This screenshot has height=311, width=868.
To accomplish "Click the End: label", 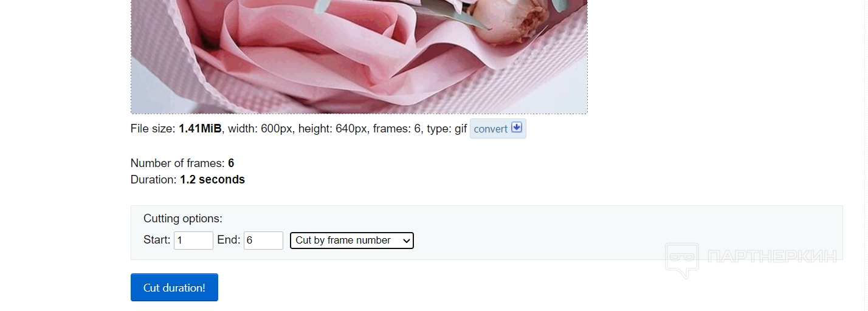I will tap(229, 240).
